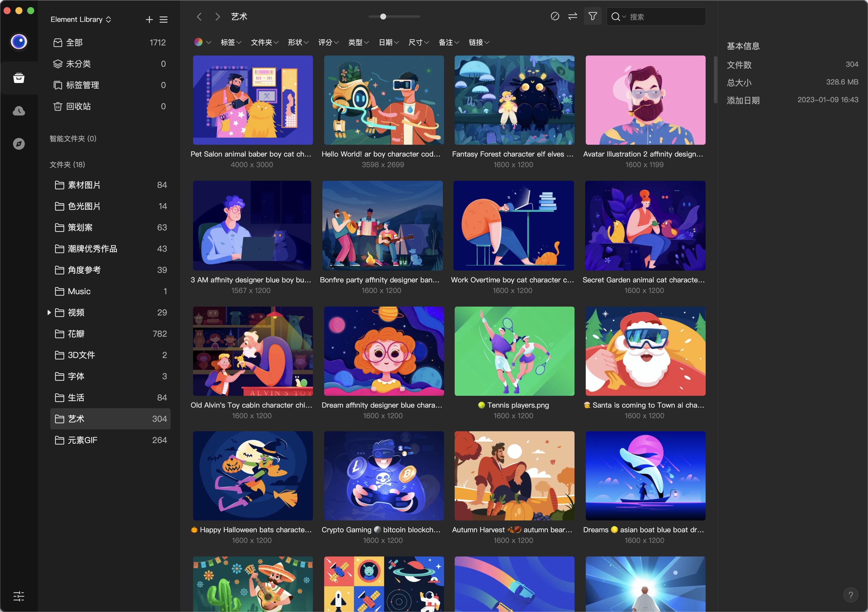Select the Tennis players.png thumbnail
The width and height of the screenshot is (868, 612).
click(x=514, y=351)
